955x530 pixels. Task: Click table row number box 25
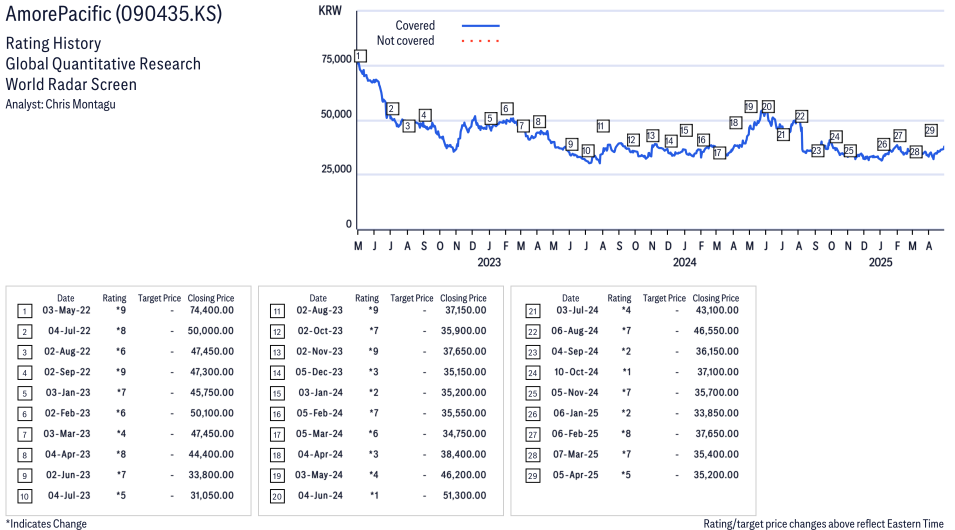click(533, 394)
